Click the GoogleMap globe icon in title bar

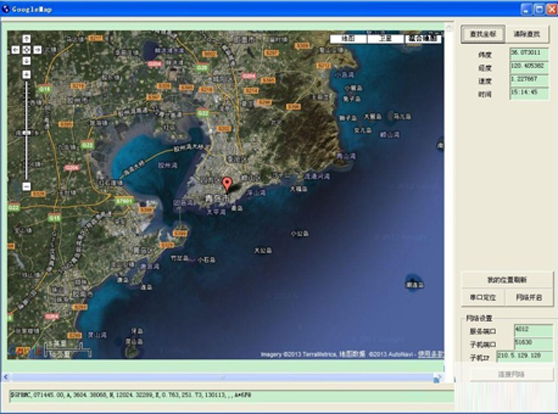tap(6, 9)
